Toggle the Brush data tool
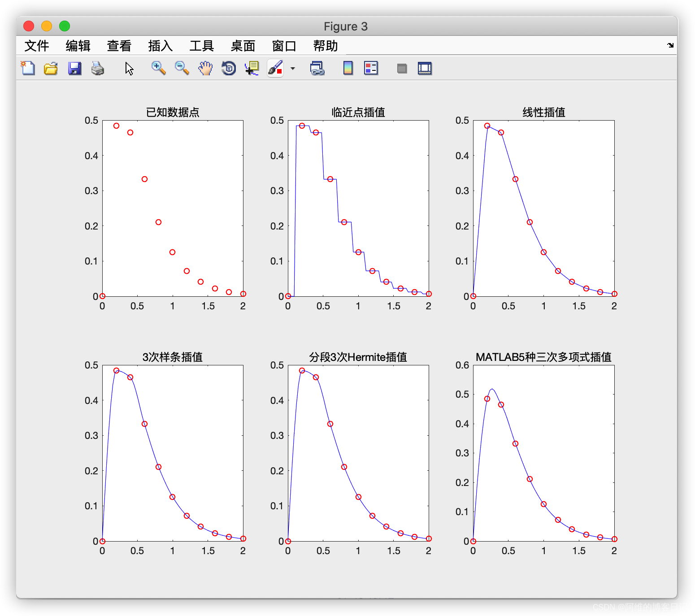This screenshot has height=616, width=695. [275, 68]
